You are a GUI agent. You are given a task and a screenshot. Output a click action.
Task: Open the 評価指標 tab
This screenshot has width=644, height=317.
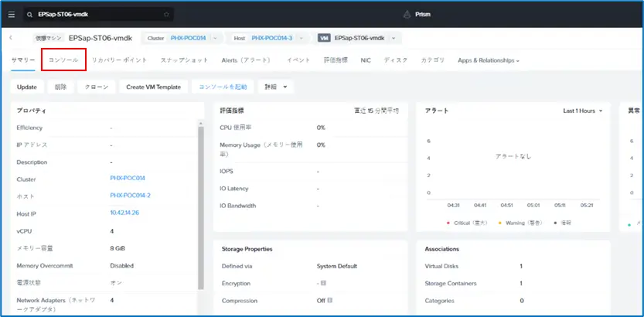tap(336, 60)
